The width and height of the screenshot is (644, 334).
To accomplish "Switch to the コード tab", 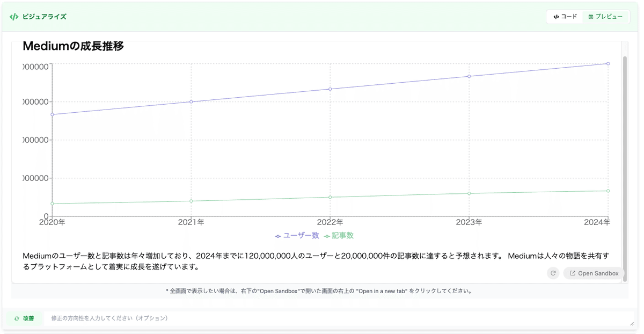I will coord(565,17).
